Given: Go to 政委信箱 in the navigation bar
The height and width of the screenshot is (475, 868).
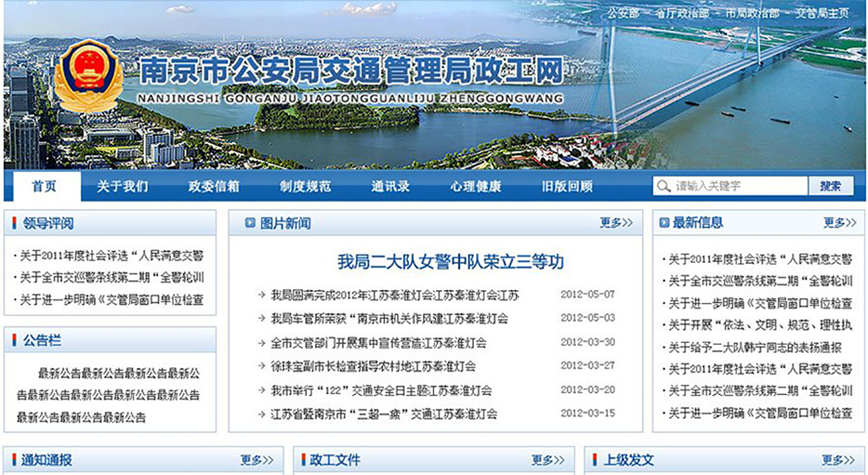Looking at the screenshot, I should click(213, 187).
